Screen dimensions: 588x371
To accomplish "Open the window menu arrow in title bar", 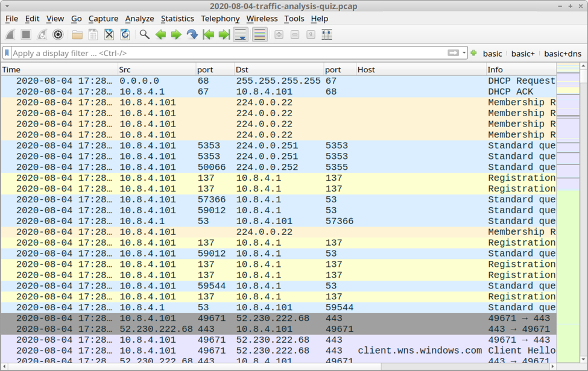I will 7,6.
